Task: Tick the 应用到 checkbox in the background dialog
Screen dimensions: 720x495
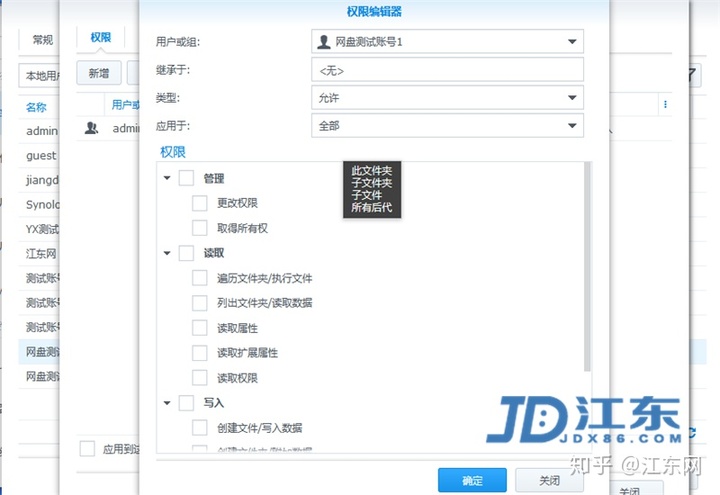Action: 87,449
